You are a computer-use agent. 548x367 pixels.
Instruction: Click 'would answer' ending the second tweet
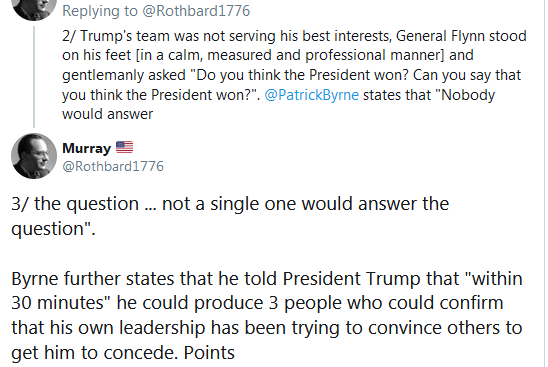click(108, 114)
